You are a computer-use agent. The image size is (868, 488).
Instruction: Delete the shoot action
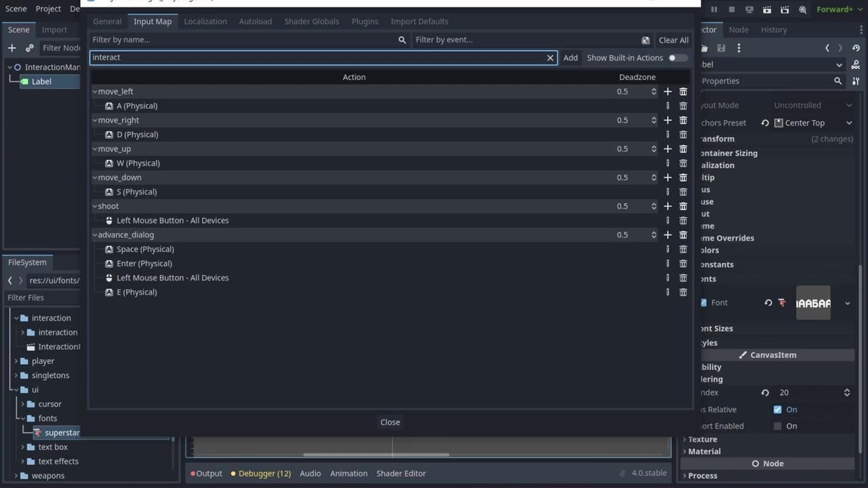(683, 206)
